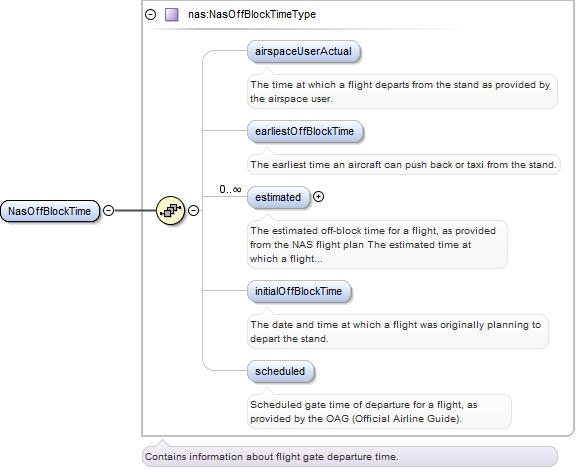576x470 pixels.
Task: Select the estimated element node
Action: (278, 197)
